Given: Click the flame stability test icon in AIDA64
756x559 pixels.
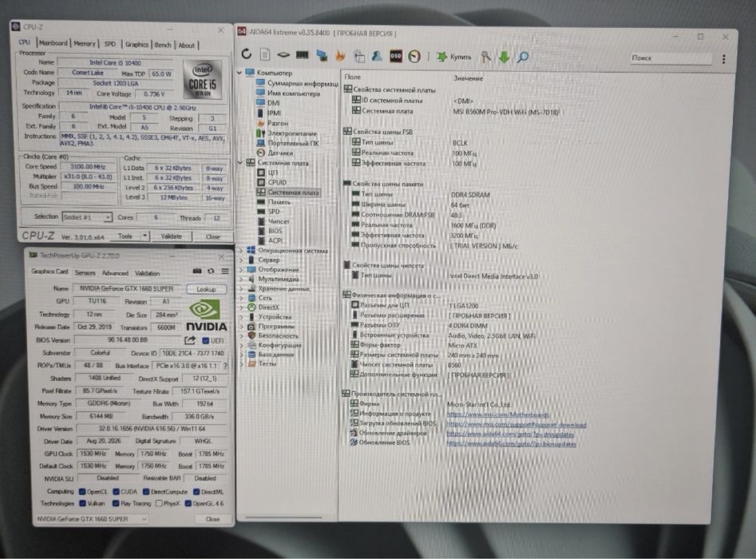Looking at the screenshot, I should pyautogui.click(x=340, y=56).
